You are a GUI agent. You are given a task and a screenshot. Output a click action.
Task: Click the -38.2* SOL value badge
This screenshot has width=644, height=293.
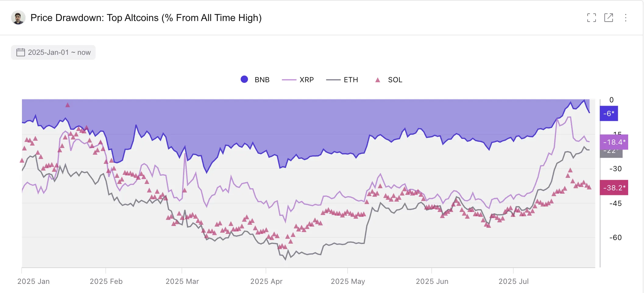(x=614, y=188)
